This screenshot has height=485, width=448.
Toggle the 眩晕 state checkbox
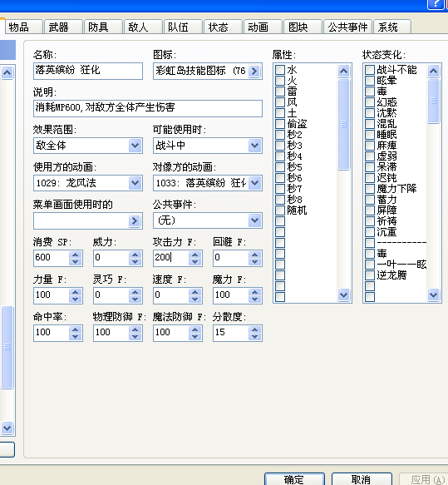(x=370, y=81)
